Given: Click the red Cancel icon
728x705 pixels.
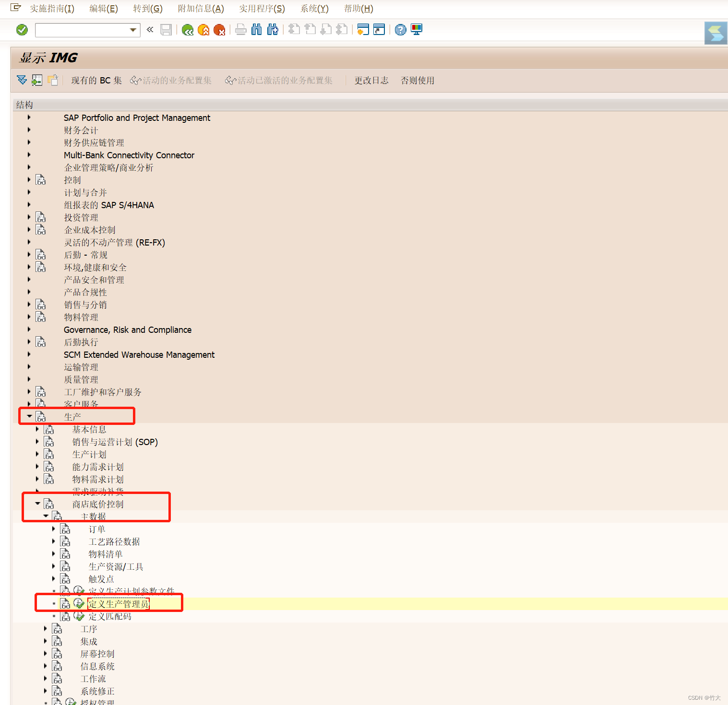Looking at the screenshot, I should [x=219, y=30].
